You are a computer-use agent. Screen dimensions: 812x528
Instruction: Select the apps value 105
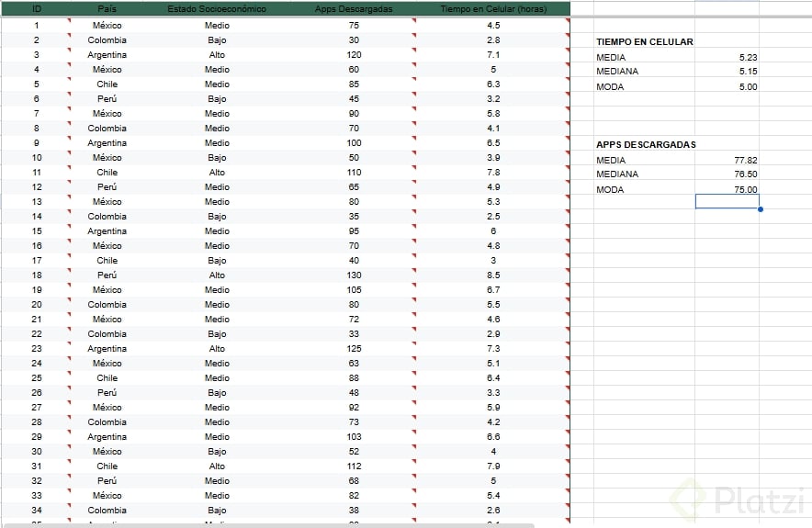[354, 290]
